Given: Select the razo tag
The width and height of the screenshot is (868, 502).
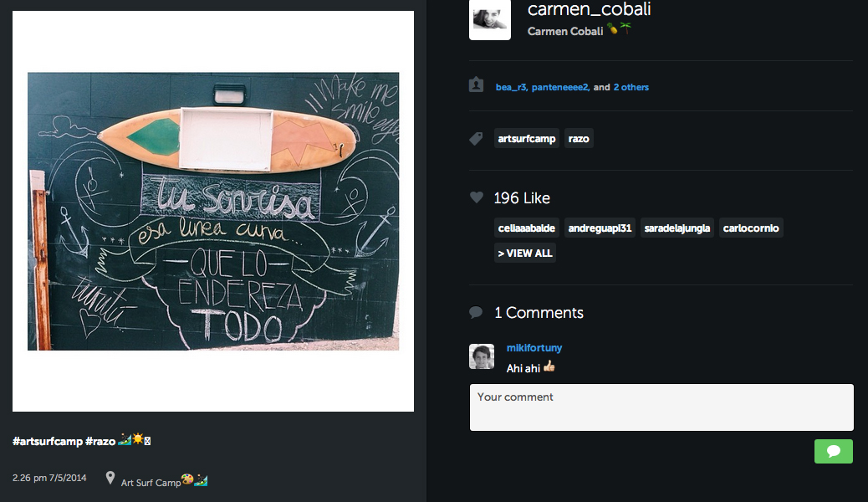Looking at the screenshot, I should point(579,139).
